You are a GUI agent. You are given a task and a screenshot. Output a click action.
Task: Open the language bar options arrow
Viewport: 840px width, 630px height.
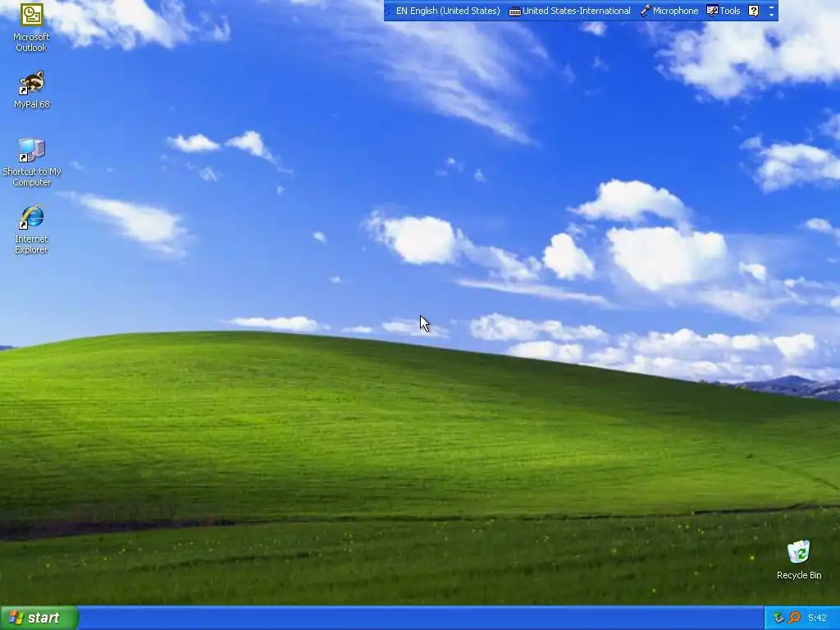coord(771,15)
